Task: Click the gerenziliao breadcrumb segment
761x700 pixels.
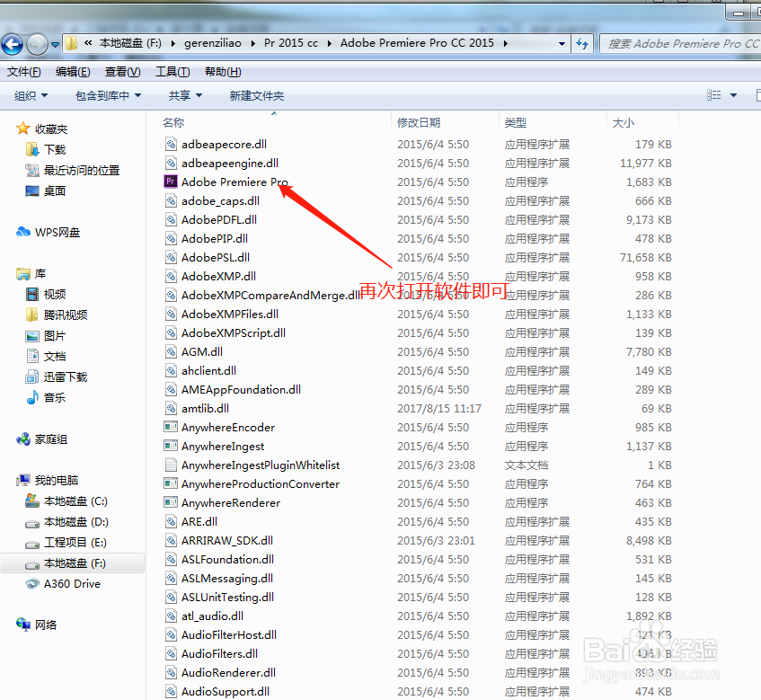Action: (213, 43)
